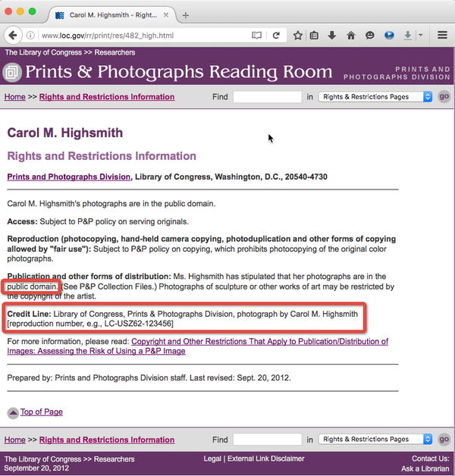Open Copyright and Other Restrictions link
455x476 pixels.
click(198, 346)
